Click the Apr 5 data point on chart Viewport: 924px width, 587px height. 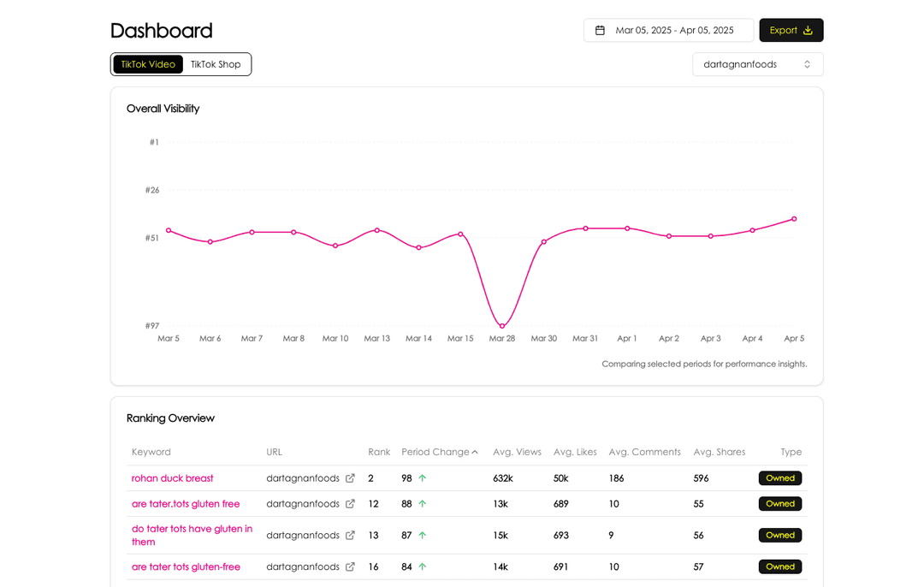[794, 219]
